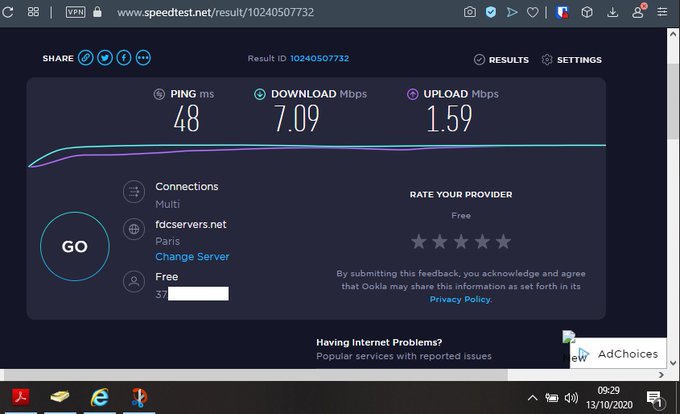The image size is (680, 414).
Task: Rate the provider three stars
Action: click(x=461, y=241)
